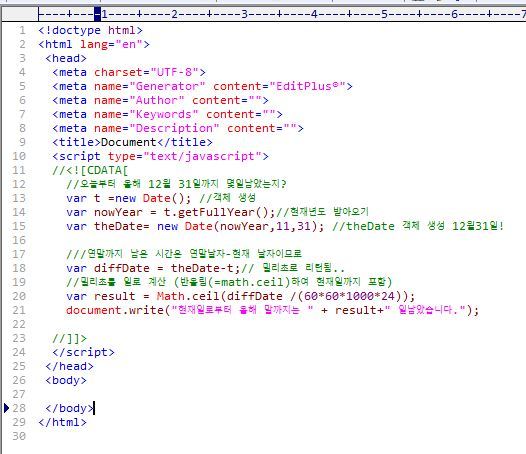Viewport: 526px width, 454px height.
Task: Click the type="text/javascript" attribute
Action: pyautogui.click(x=185, y=156)
